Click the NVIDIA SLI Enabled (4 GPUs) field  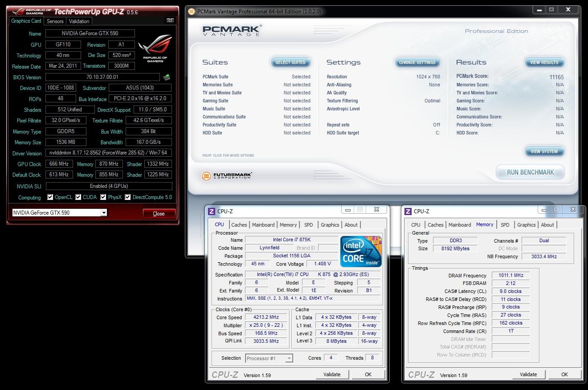(x=109, y=186)
